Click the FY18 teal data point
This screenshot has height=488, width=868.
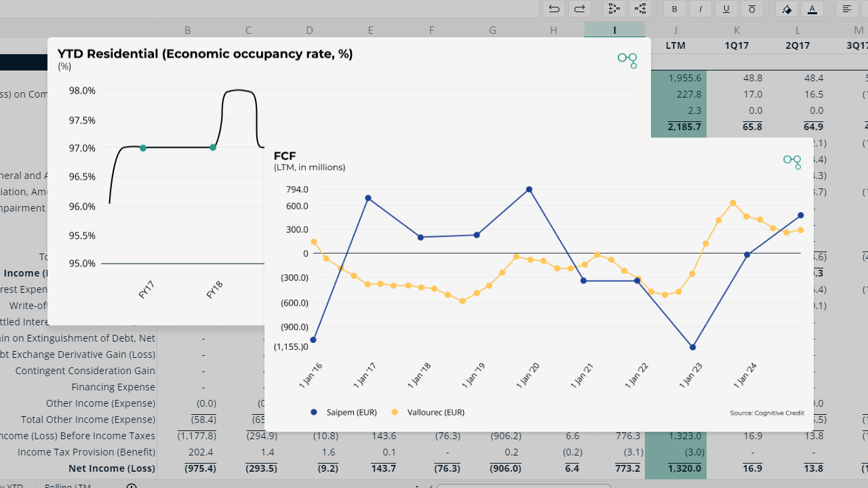click(x=213, y=147)
